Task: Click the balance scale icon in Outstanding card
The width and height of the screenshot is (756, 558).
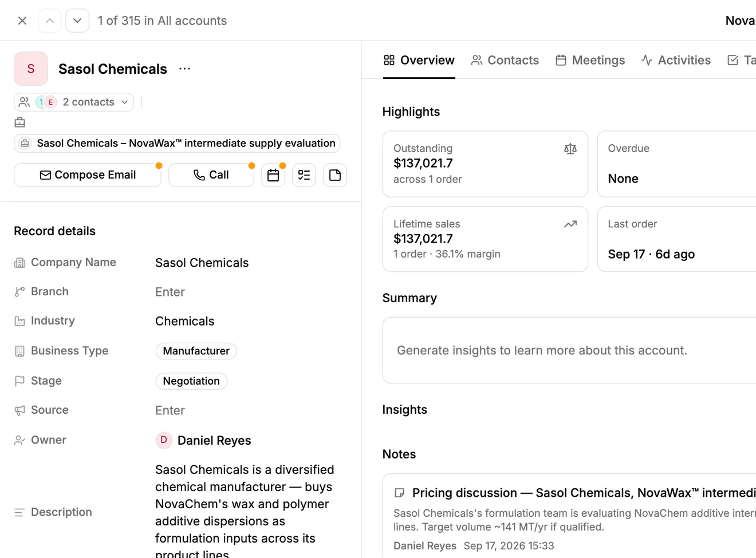Action: coord(570,149)
